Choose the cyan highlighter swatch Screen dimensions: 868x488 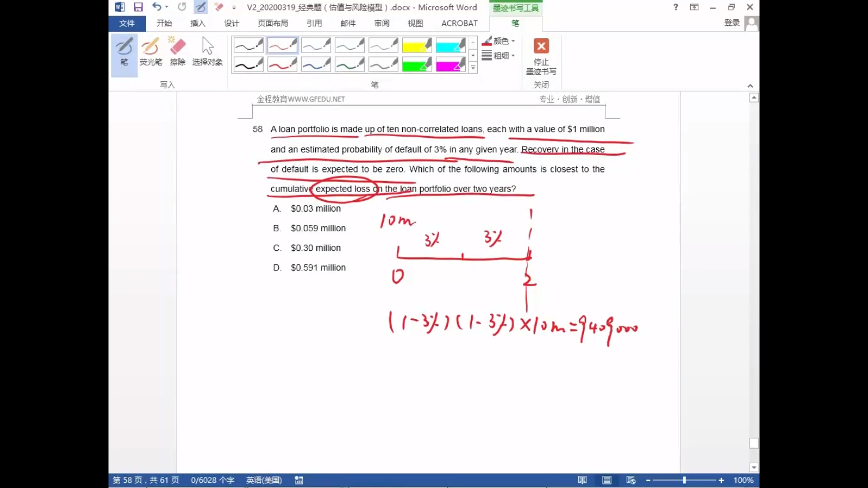tap(451, 45)
